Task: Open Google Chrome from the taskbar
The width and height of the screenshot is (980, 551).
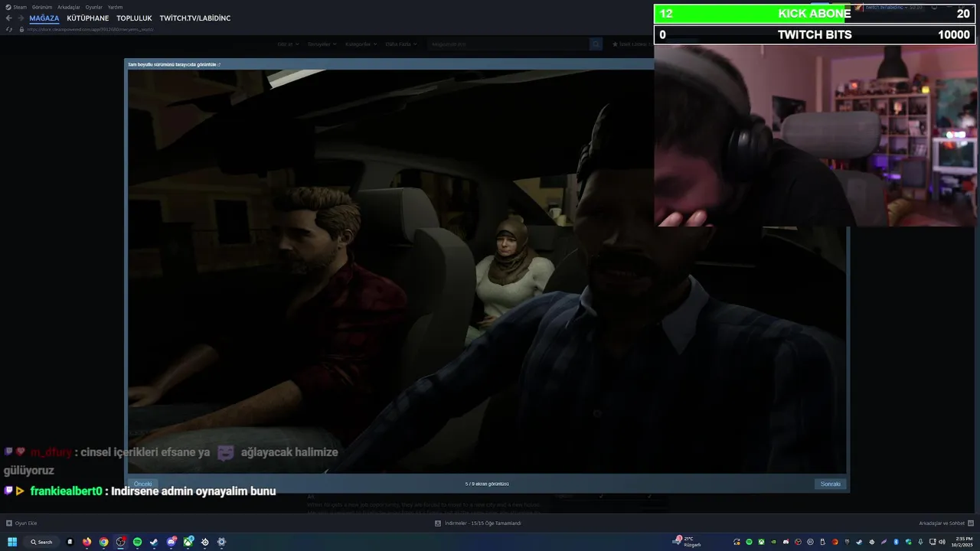Action: [x=103, y=542]
